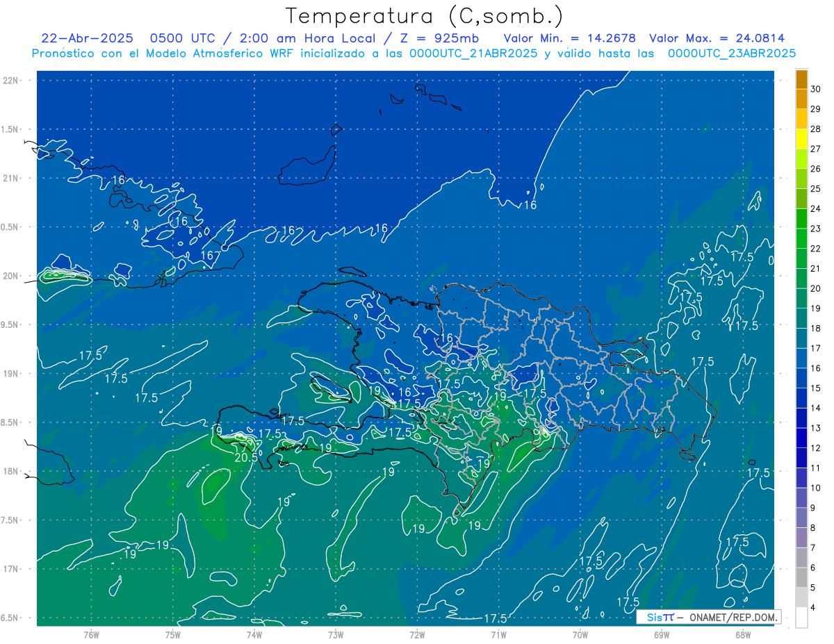Click the '18N' latitude axis label
Image resolution: width=834 pixels, height=644 pixels.
pyautogui.click(x=10, y=471)
